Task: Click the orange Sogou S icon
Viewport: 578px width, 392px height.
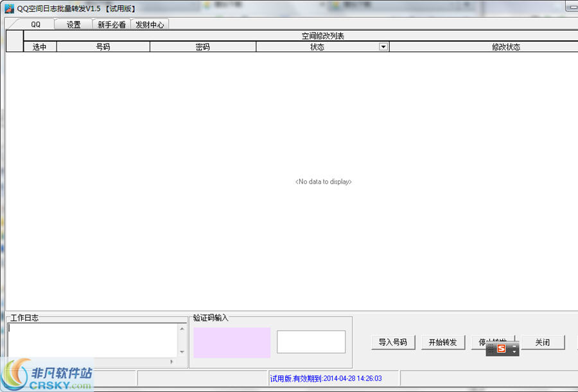Action: [502, 348]
